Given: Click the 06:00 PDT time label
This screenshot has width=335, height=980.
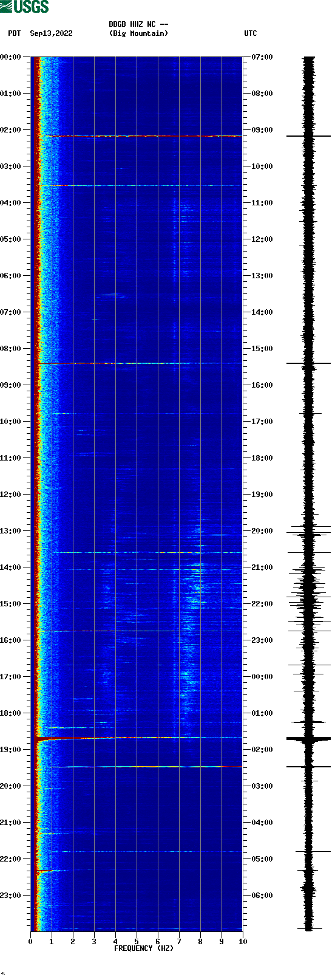Looking at the screenshot, I should [11, 276].
